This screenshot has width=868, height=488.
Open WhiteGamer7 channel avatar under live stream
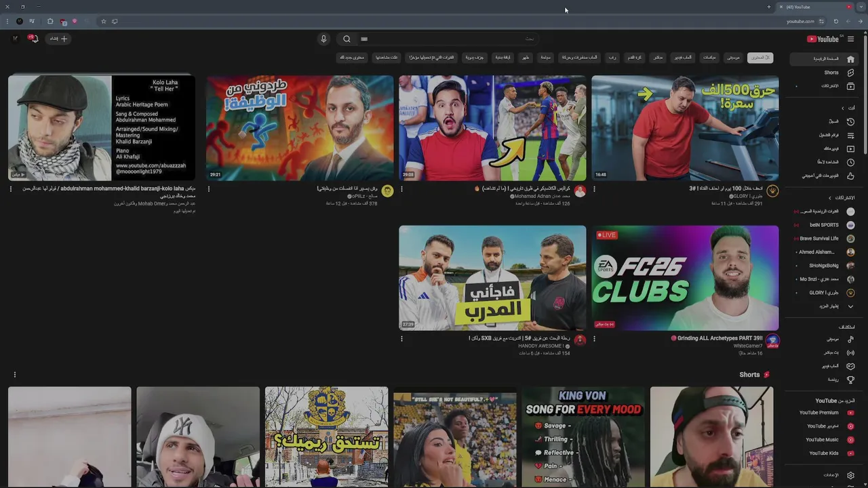click(772, 341)
